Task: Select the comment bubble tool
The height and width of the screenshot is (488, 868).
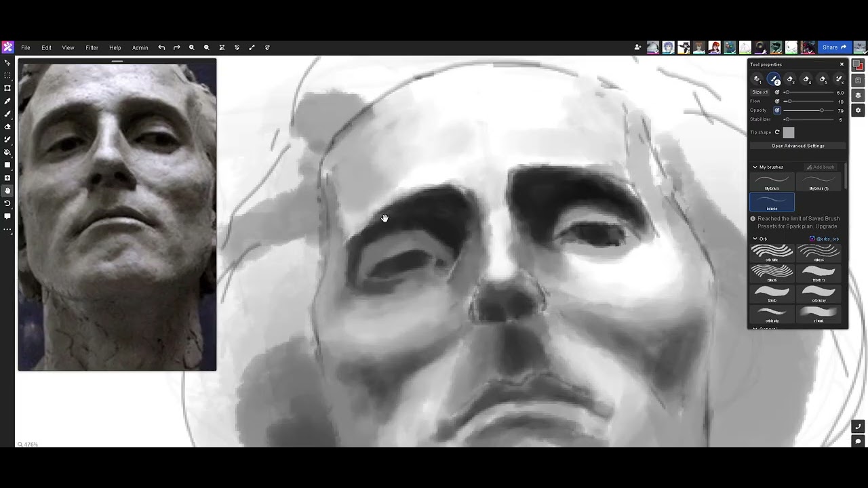Action: pos(7,216)
